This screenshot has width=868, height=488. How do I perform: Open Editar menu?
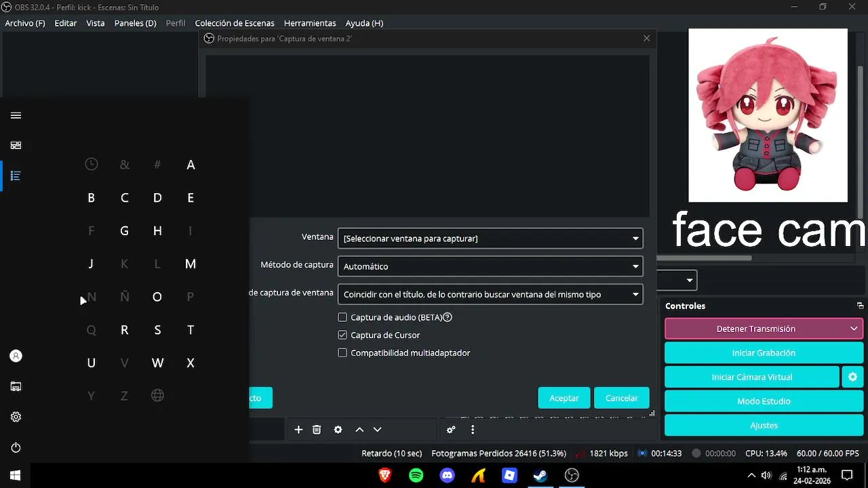click(66, 23)
